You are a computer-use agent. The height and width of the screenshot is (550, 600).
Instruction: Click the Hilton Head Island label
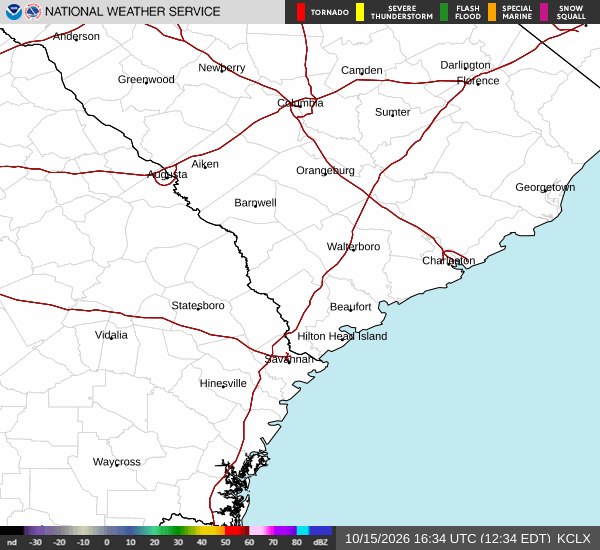tap(342, 336)
